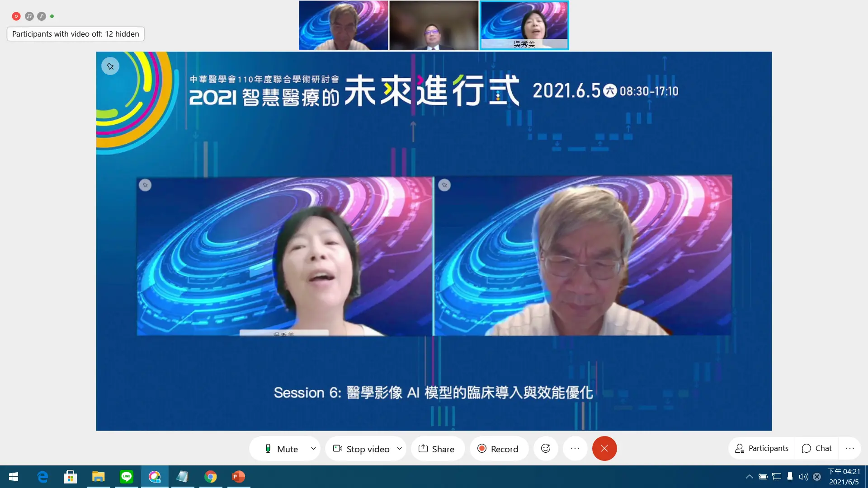Open more options ellipsis next to reactions
This screenshot has height=488, width=868.
[575, 448]
